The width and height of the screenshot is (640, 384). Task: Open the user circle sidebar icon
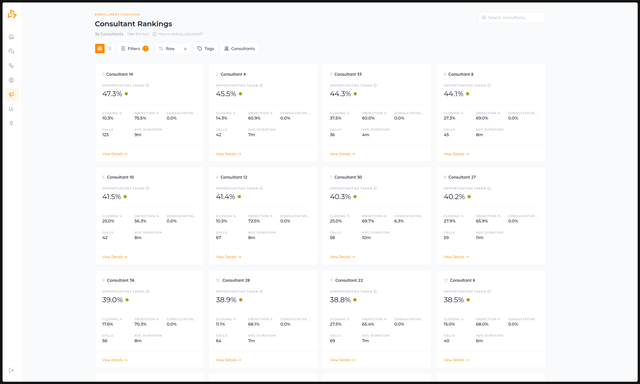pyautogui.click(x=11, y=80)
